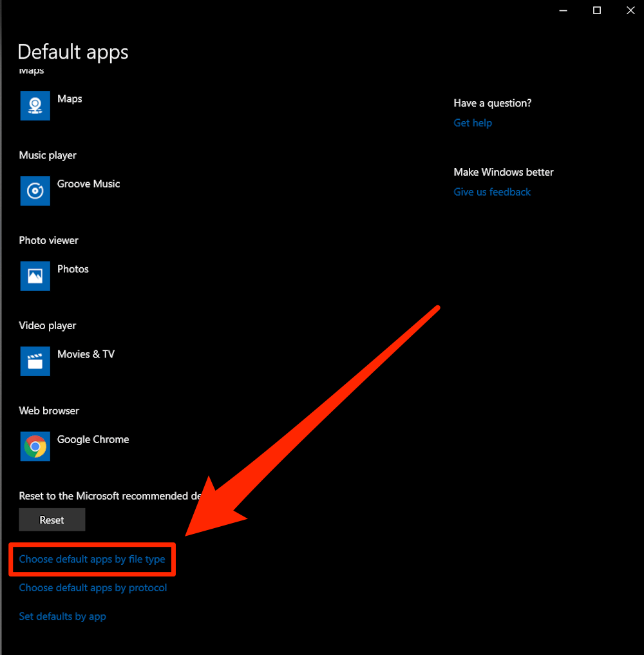The height and width of the screenshot is (655, 644).
Task: Click the Web browser heading
Action: pos(49,411)
